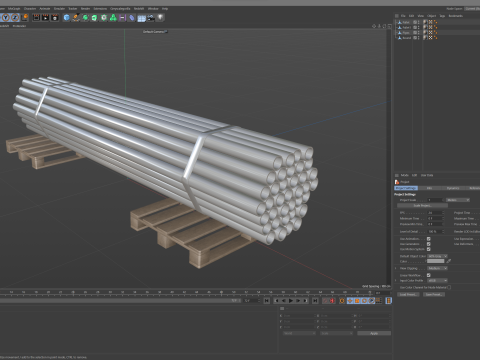
Task: Toggle the Use Animation checkbox
Action: [x=429, y=239]
